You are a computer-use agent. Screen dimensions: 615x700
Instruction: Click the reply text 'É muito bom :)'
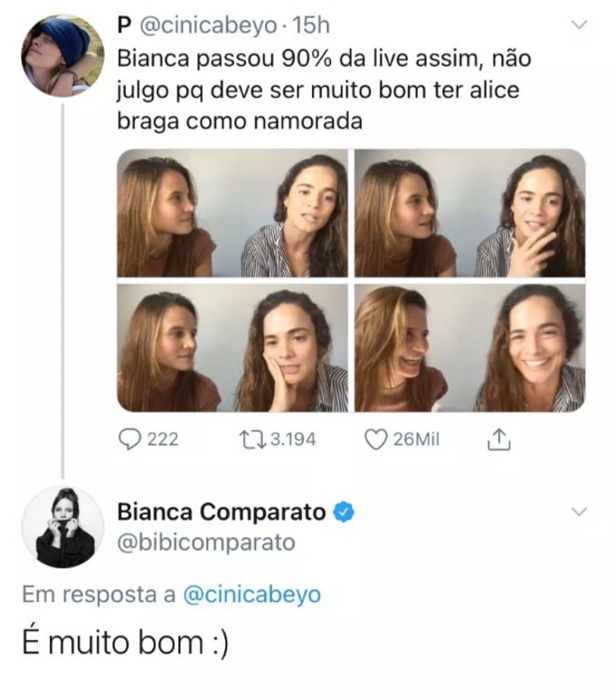tap(125, 643)
